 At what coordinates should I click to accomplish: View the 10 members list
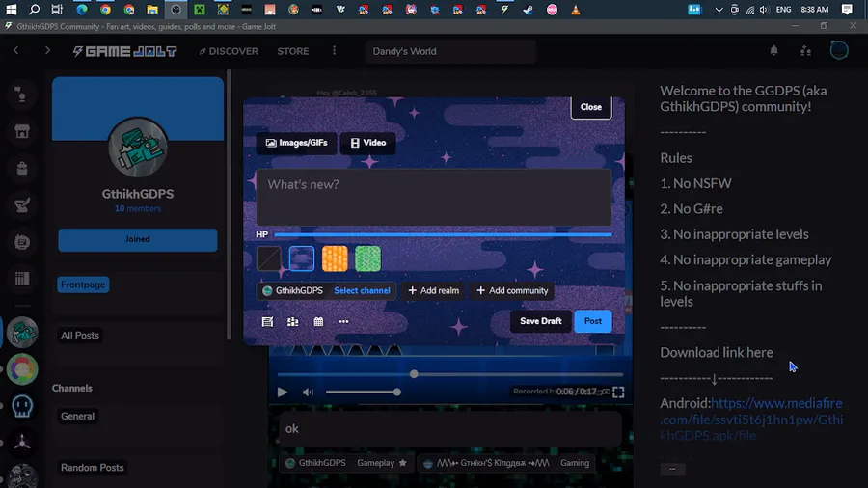138,208
